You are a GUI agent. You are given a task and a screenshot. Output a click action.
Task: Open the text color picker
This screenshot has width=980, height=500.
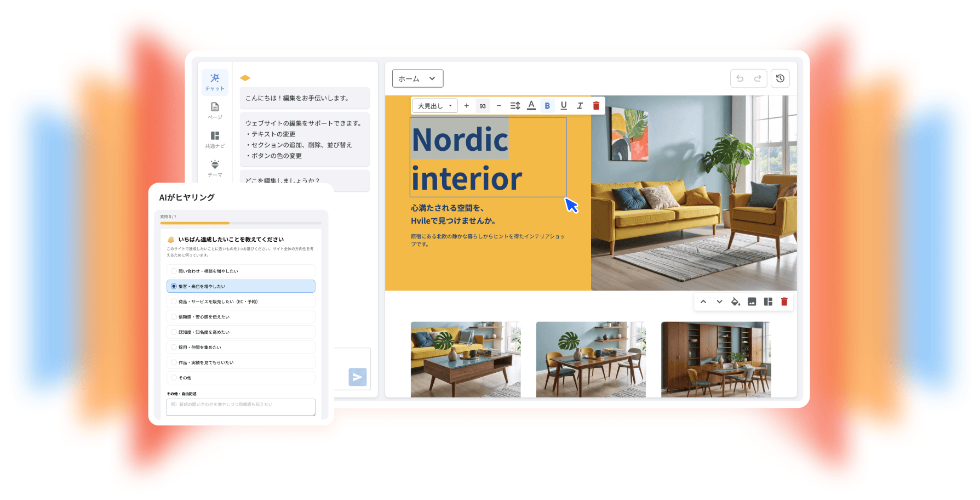[531, 106]
